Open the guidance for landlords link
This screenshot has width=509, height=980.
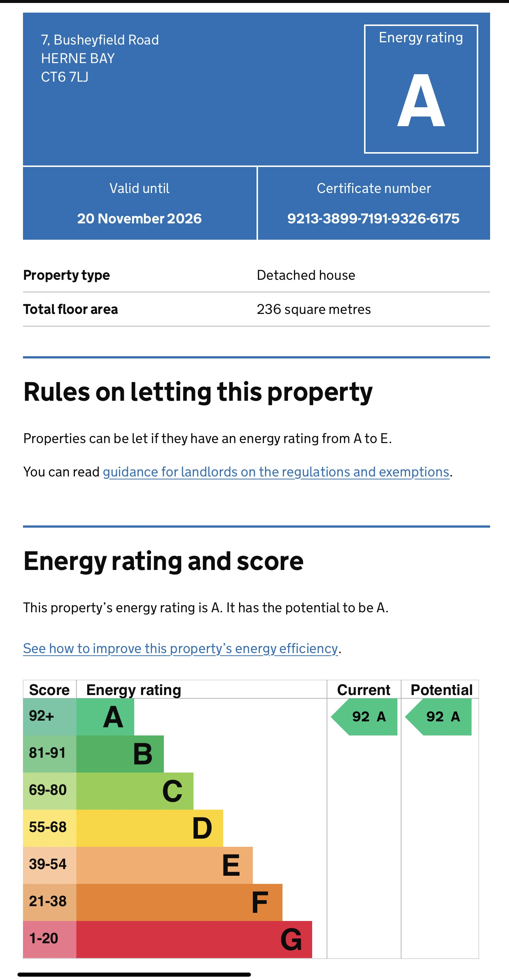(276, 472)
